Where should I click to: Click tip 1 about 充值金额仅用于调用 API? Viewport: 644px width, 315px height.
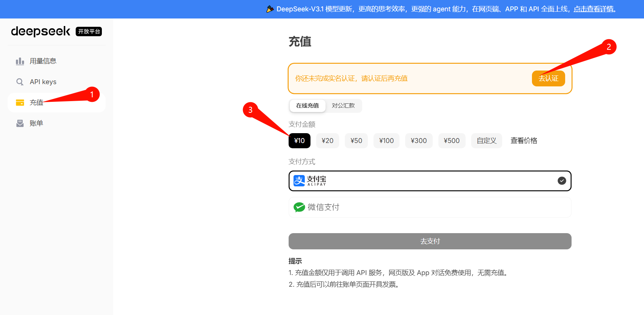tap(399, 273)
